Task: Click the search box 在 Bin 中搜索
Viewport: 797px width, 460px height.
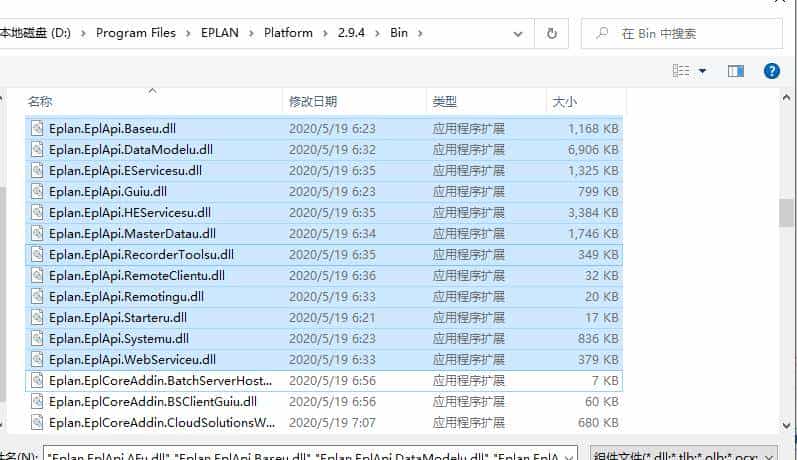Action: 682,34
